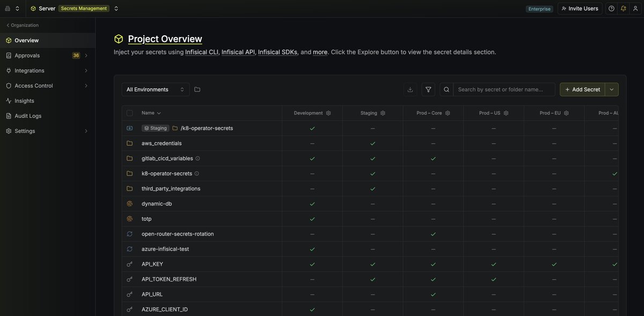The width and height of the screenshot is (644, 316).
Task: Click the fingerprint icon of dynamic-db
Action: point(129,204)
